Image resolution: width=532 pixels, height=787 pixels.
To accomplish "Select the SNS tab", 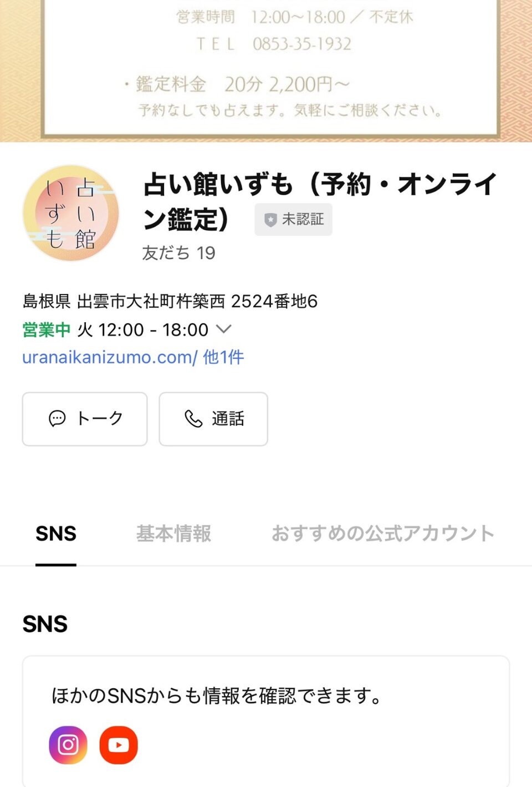I will coord(56,534).
